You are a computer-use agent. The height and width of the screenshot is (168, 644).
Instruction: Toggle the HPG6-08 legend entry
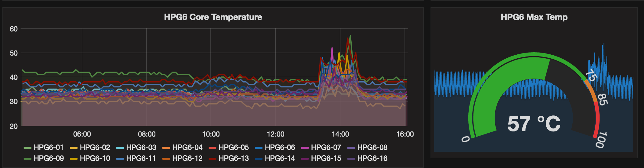click(x=368, y=147)
